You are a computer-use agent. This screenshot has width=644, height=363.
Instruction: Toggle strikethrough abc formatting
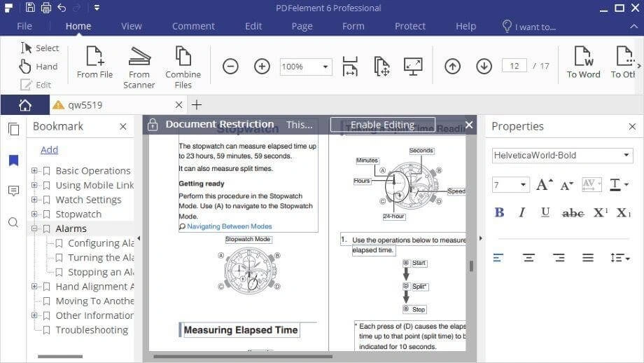tap(573, 213)
